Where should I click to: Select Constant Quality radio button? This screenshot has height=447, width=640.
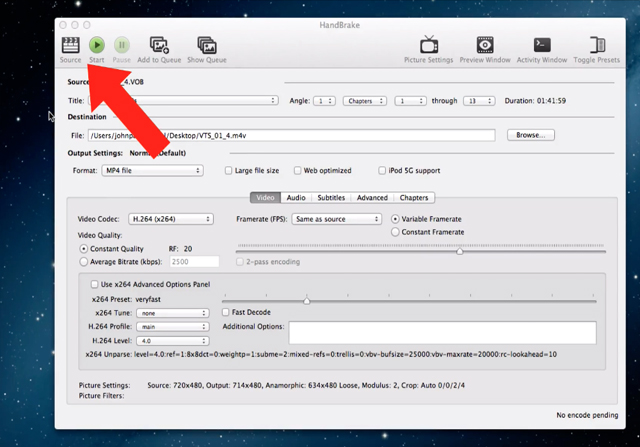pyautogui.click(x=84, y=249)
